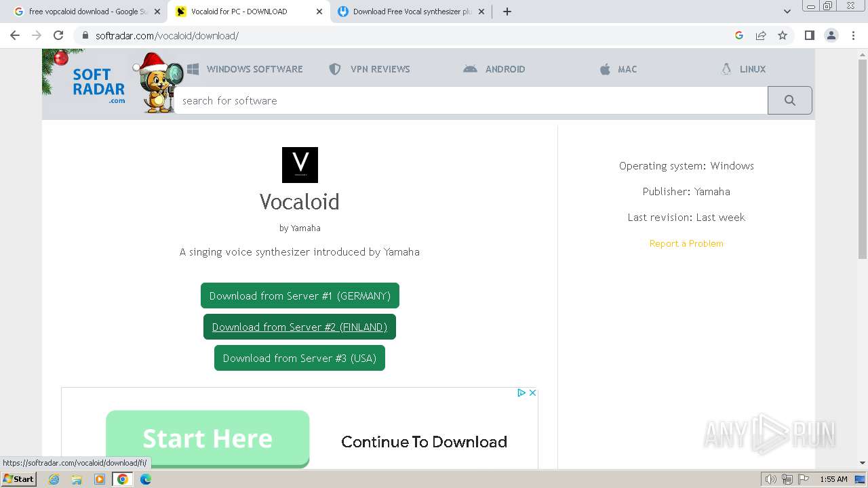Image resolution: width=868 pixels, height=488 pixels.
Task: Open the Chrome three-dot menu
Action: (x=853, y=35)
